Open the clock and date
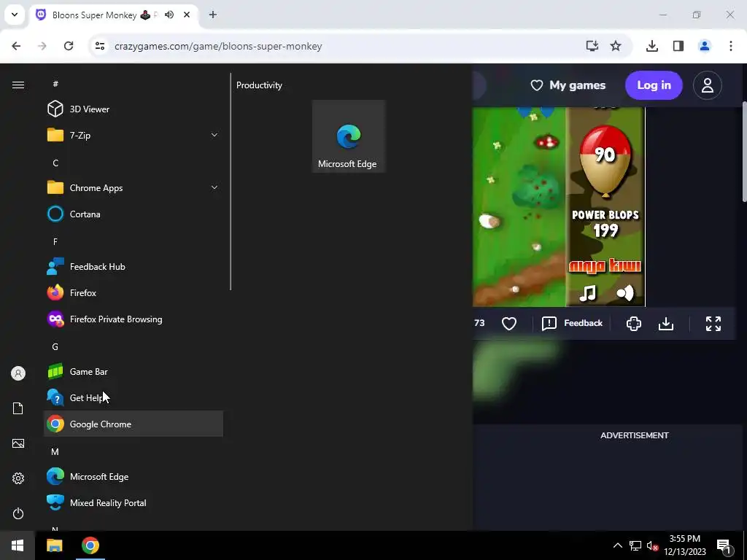Screen dimensions: 747x560 tap(685, 545)
